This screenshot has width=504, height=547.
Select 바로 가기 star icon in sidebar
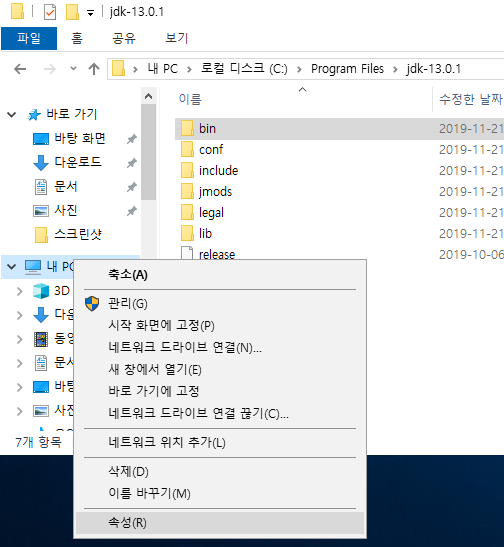pyautogui.click(x=34, y=114)
